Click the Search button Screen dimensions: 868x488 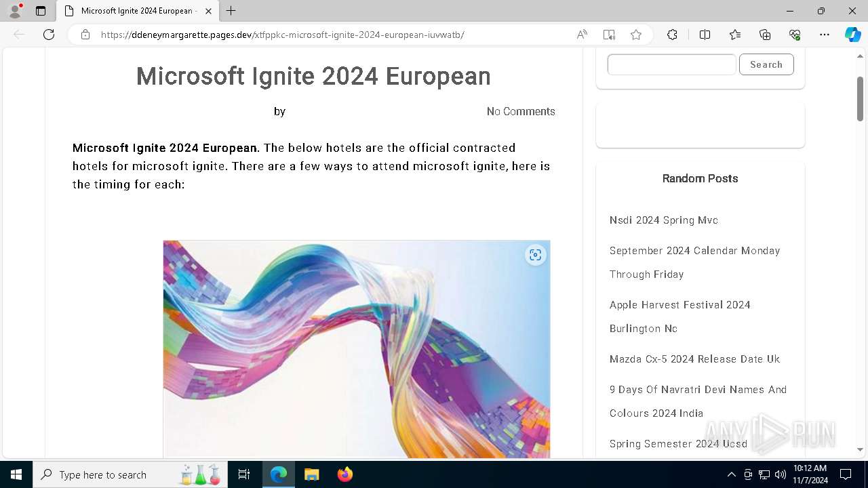[x=766, y=64]
